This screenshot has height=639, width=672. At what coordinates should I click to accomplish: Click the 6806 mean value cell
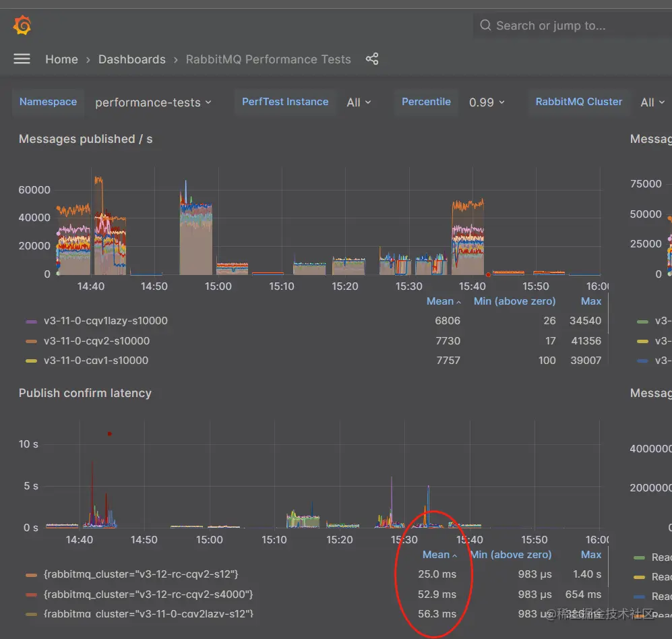(x=448, y=321)
